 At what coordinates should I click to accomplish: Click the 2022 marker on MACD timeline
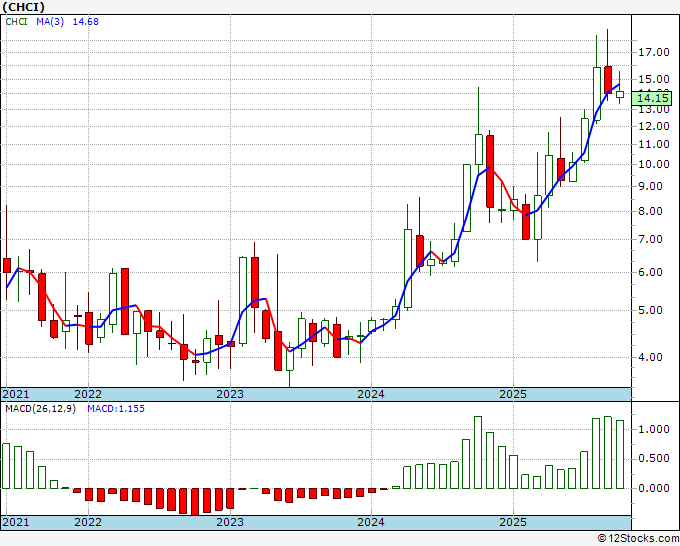pyautogui.click(x=88, y=522)
